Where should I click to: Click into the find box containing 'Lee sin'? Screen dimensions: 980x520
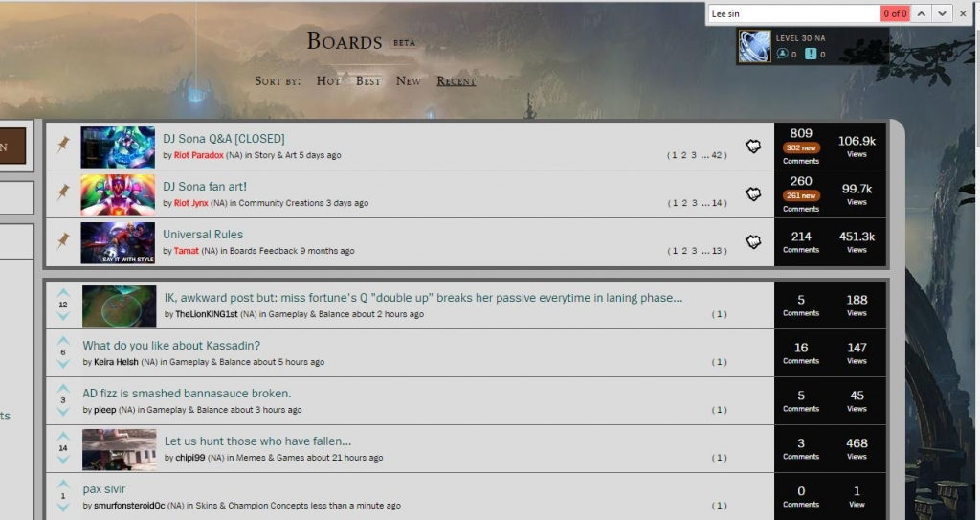793,13
